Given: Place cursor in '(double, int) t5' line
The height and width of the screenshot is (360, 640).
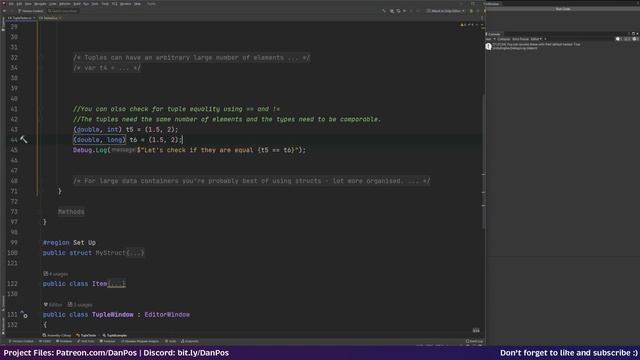Looking at the screenshot, I should click(x=125, y=129).
